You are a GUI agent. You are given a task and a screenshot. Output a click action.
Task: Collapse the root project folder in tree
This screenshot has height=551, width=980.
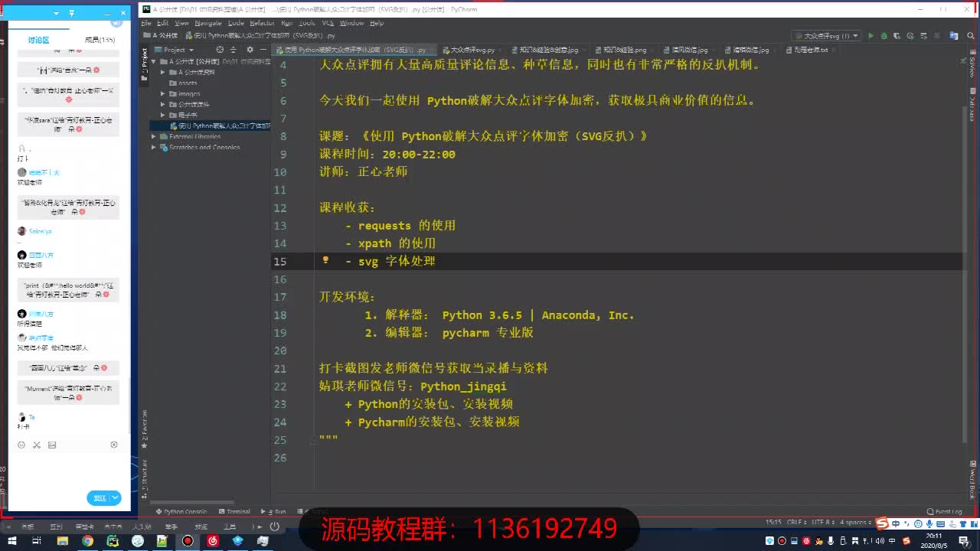coord(154,61)
